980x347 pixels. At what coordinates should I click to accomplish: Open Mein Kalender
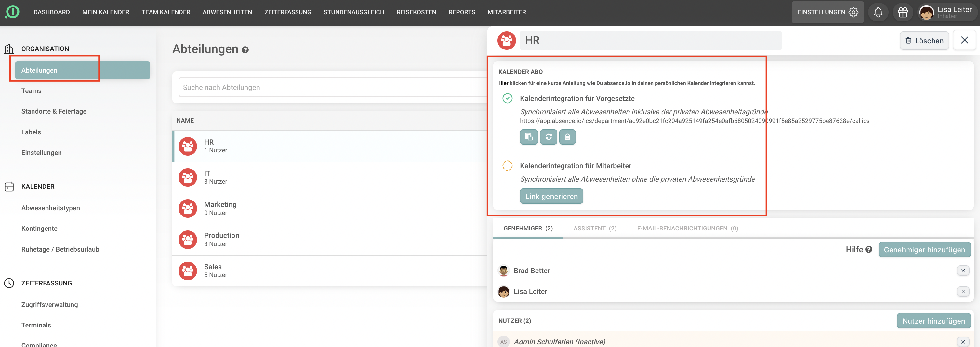tap(106, 12)
